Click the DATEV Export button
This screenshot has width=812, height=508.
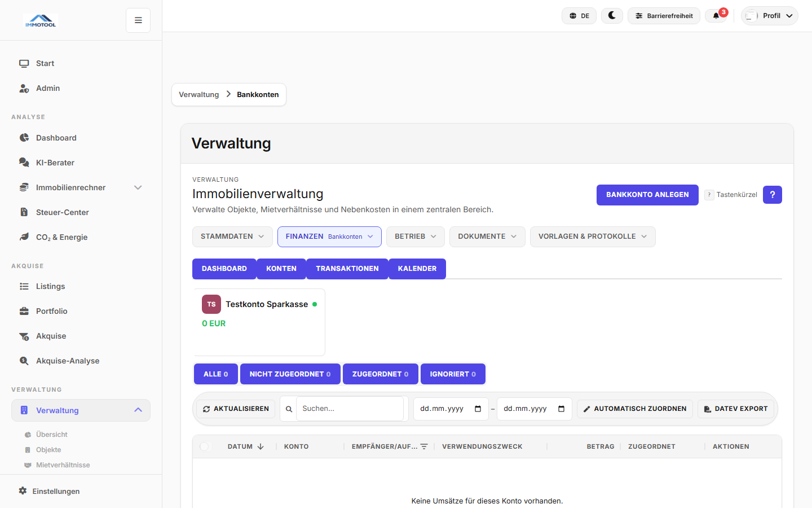(735, 409)
